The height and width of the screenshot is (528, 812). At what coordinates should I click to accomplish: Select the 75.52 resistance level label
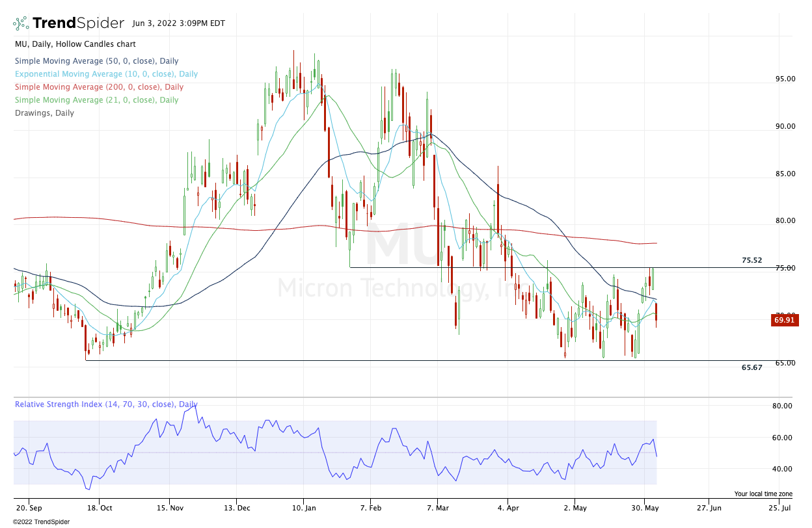(x=751, y=260)
